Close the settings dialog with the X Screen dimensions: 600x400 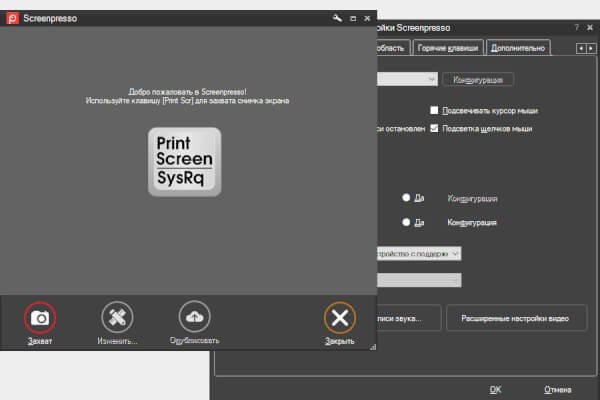pos(590,28)
